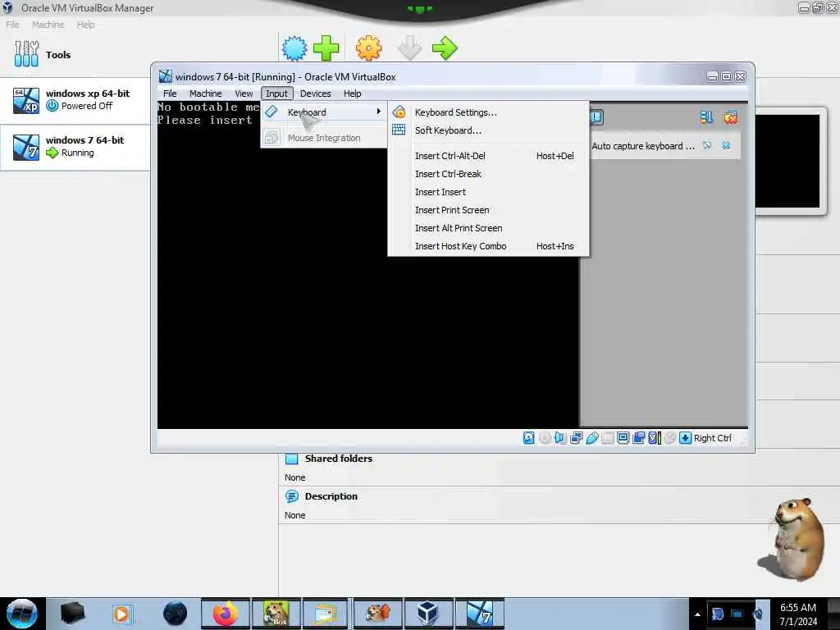This screenshot has width=840, height=630.
Task: Click the green plus Add machine icon
Action: click(x=326, y=48)
